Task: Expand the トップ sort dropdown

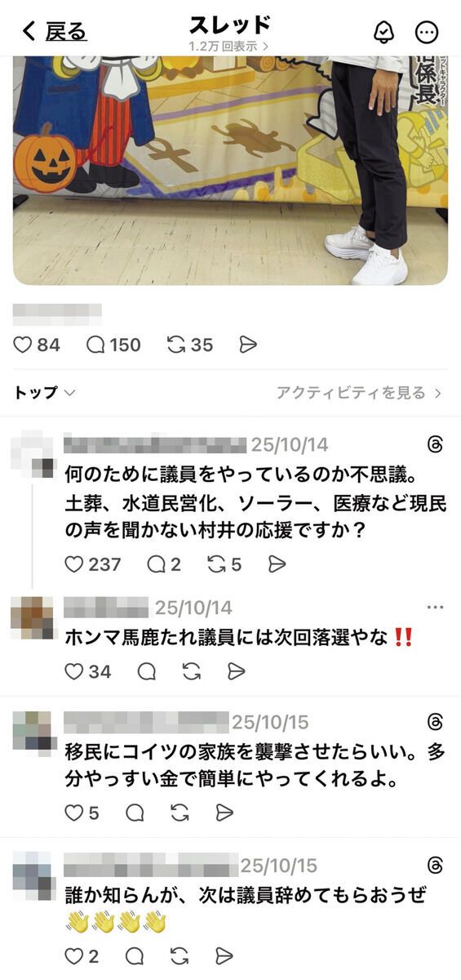Action: pyautogui.click(x=45, y=393)
